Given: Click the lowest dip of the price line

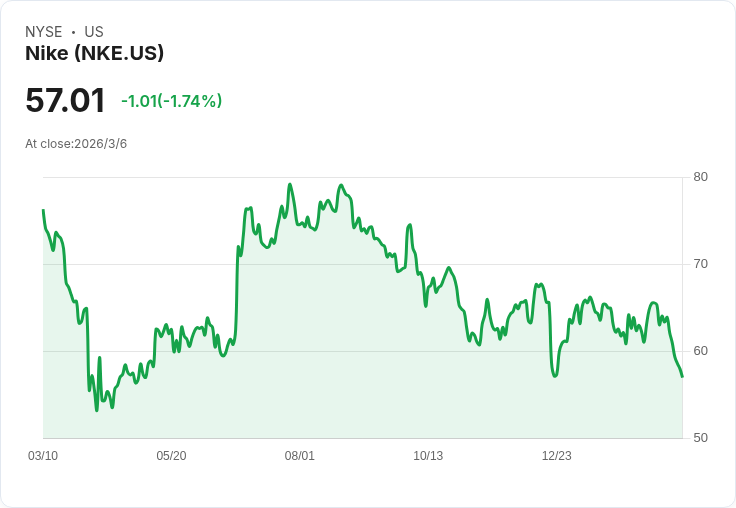Looking at the screenshot, I should click(97, 409).
